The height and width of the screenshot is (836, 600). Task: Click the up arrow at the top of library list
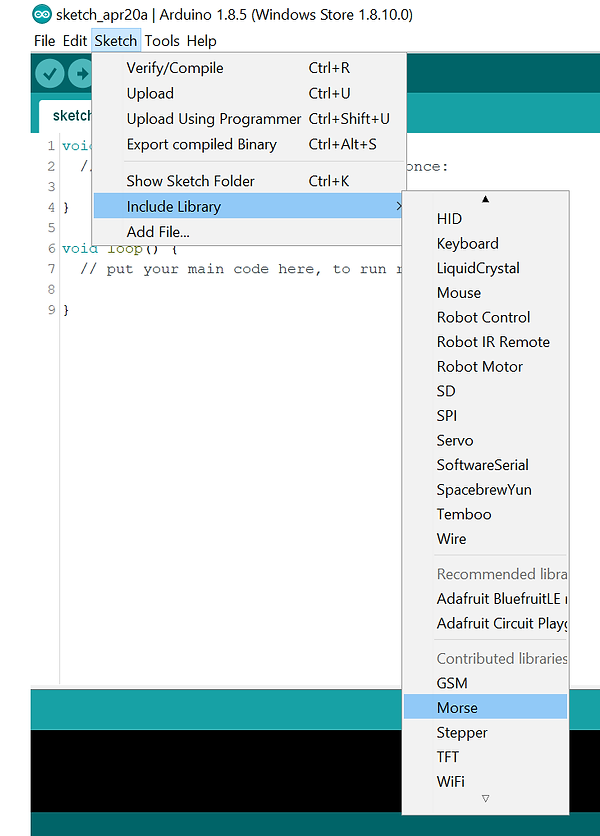point(485,199)
